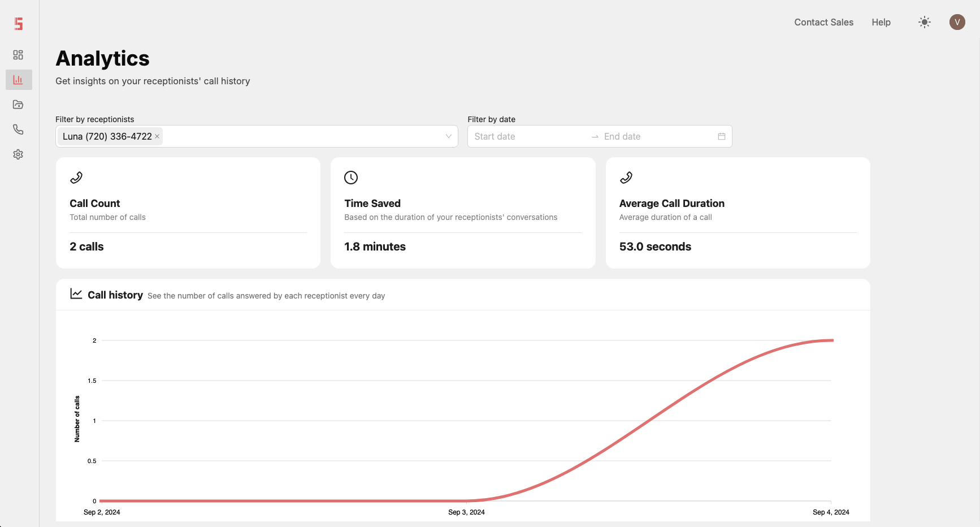Remove the Luna receptionist filter tag
Screen dimensions: 980x527
(x=157, y=136)
